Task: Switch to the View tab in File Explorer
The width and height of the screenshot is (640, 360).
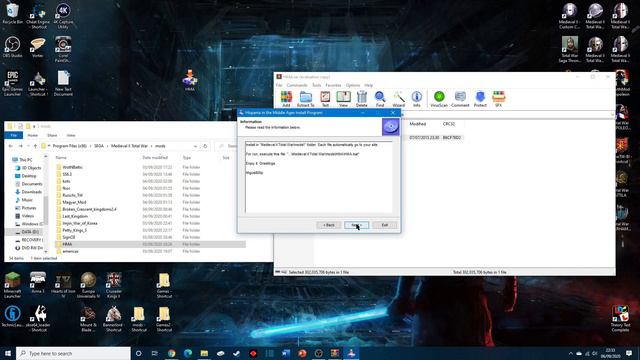Action: [71, 135]
